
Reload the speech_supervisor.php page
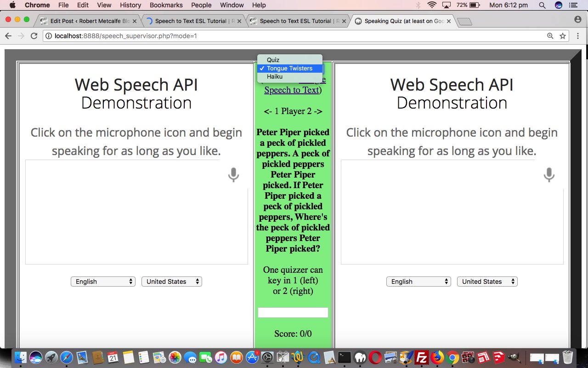click(x=34, y=35)
